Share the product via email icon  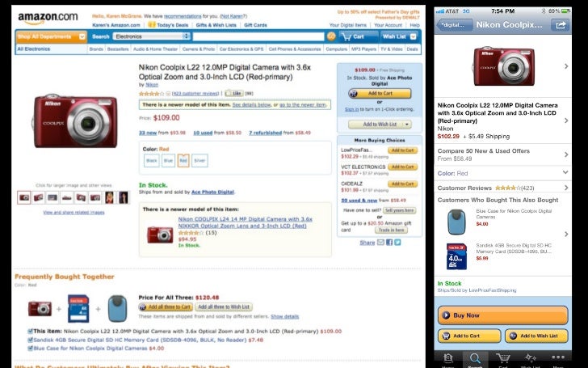380,242
